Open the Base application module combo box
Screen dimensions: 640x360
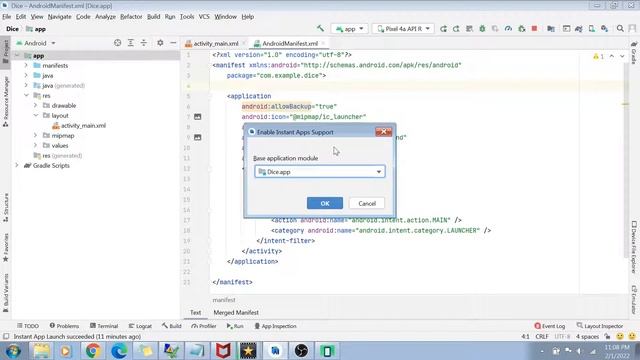(x=320, y=172)
